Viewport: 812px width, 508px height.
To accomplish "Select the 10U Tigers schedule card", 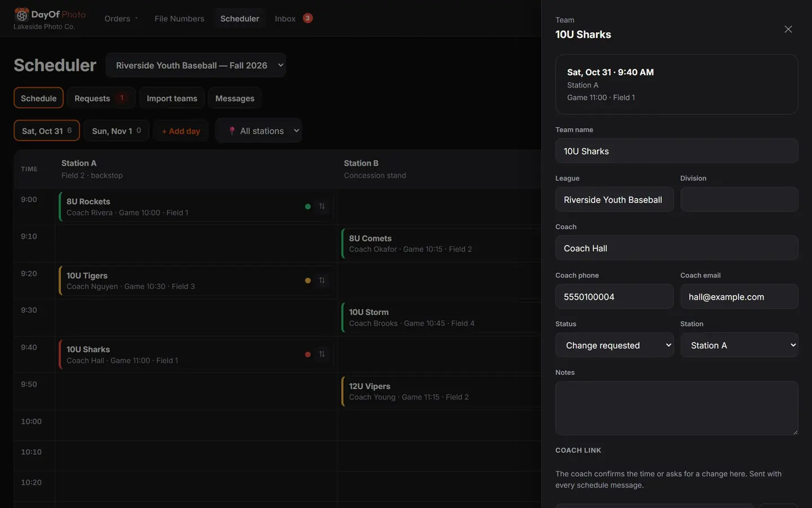I will pyautogui.click(x=196, y=281).
